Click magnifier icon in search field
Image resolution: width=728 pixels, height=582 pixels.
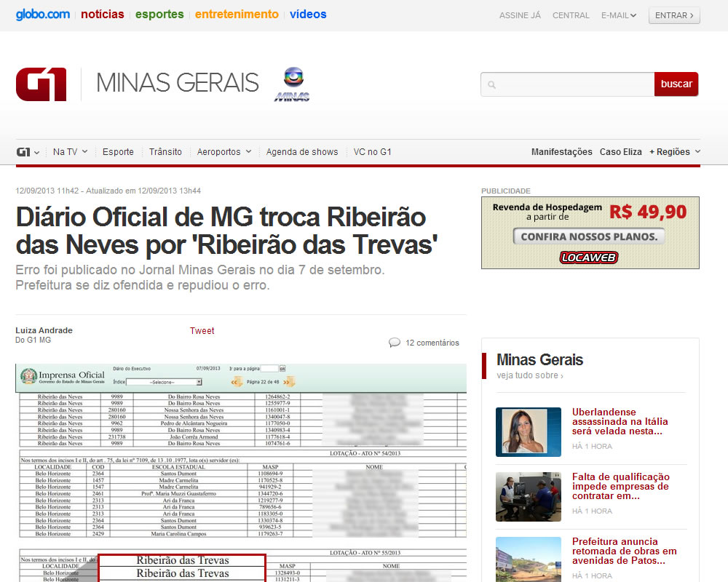492,85
